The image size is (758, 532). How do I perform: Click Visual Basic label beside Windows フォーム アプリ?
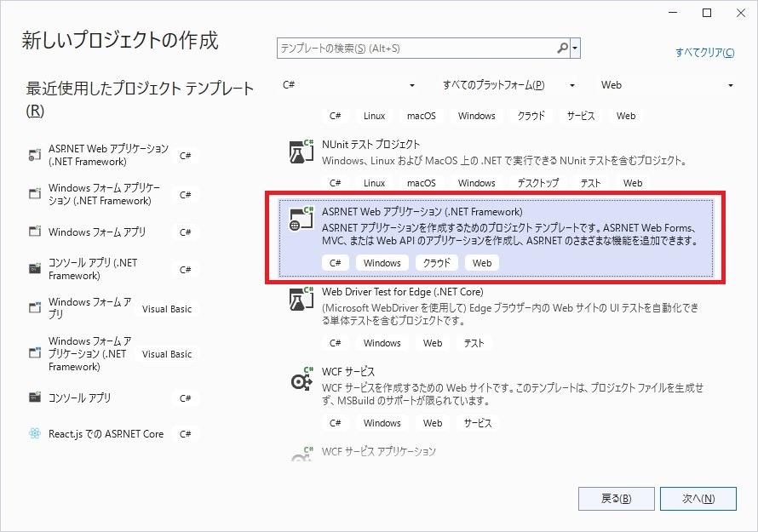tap(167, 309)
